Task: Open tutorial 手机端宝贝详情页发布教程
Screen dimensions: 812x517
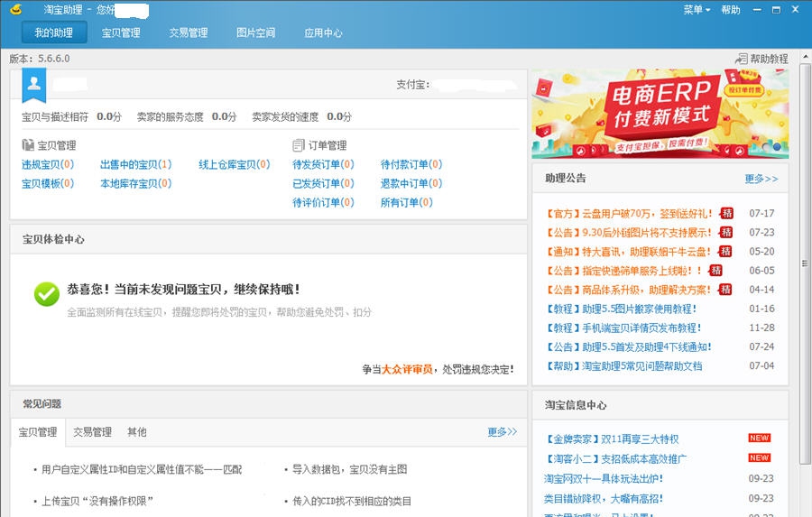Action: pyautogui.click(x=624, y=328)
